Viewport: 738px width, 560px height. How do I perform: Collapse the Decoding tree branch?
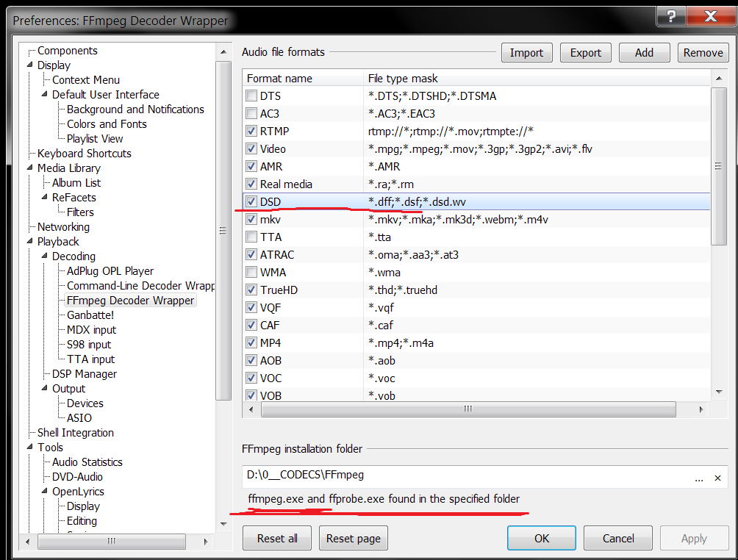43,256
